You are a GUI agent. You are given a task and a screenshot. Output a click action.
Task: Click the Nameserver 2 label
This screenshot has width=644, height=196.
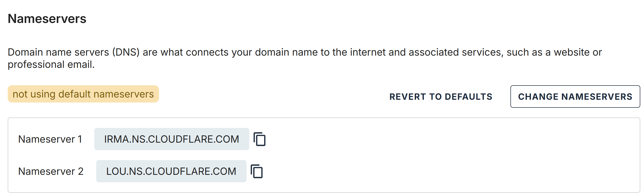51,171
